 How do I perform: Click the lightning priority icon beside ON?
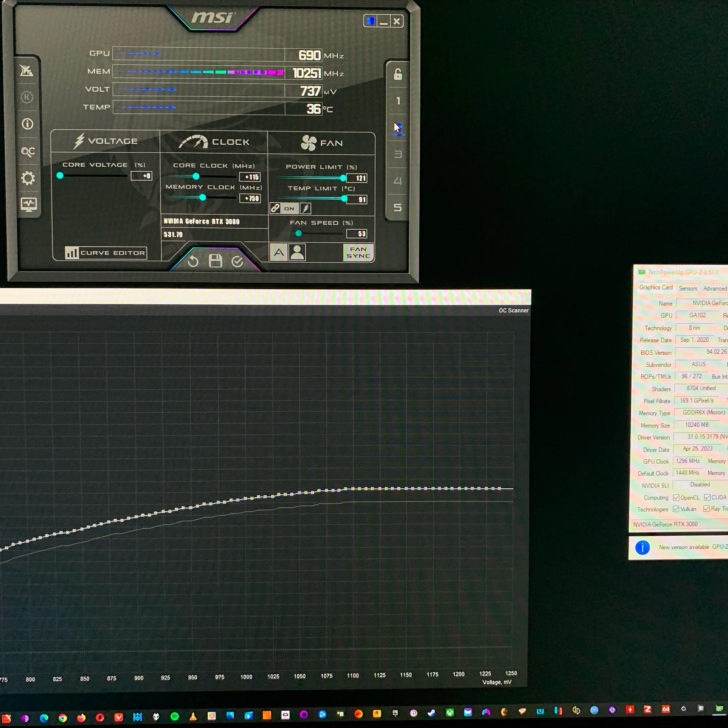coord(305,208)
